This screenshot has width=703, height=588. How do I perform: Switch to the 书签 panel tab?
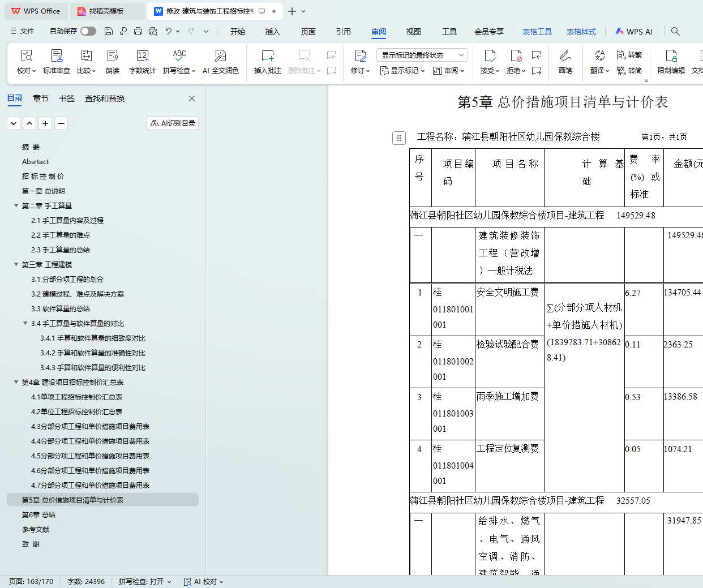67,98
